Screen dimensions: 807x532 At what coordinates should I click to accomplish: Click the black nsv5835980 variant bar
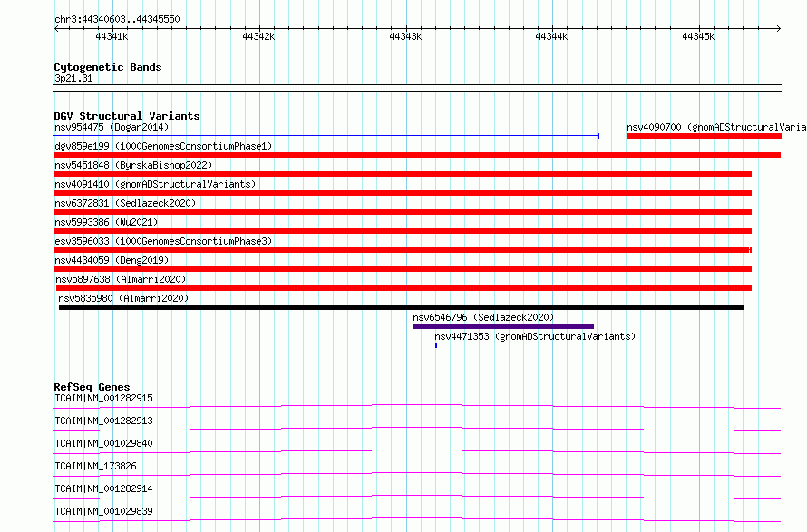(x=402, y=307)
